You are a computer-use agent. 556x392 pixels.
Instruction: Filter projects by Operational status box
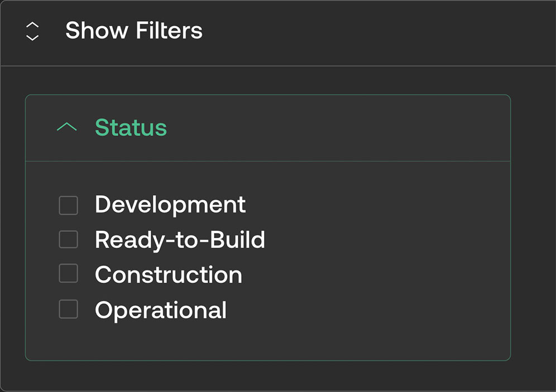68,309
